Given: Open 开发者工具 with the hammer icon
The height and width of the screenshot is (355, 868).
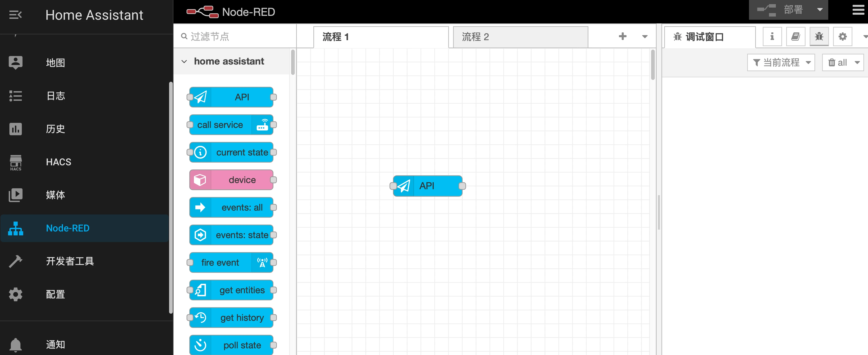Looking at the screenshot, I should click(15, 261).
